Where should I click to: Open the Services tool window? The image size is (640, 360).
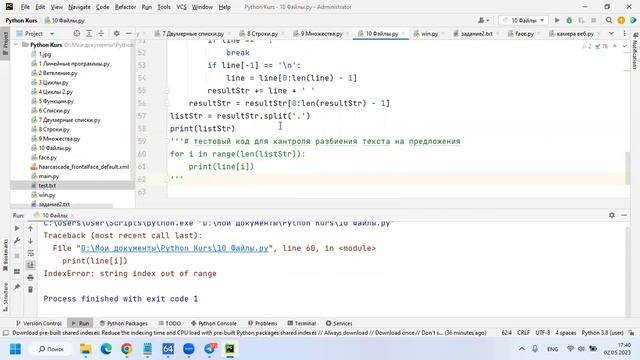tap(339, 323)
